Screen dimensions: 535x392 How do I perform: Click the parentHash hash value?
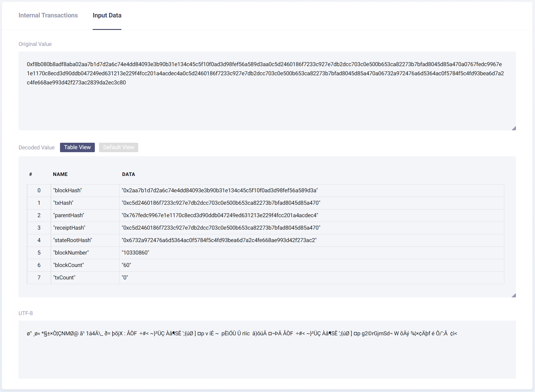[x=220, y=215]
